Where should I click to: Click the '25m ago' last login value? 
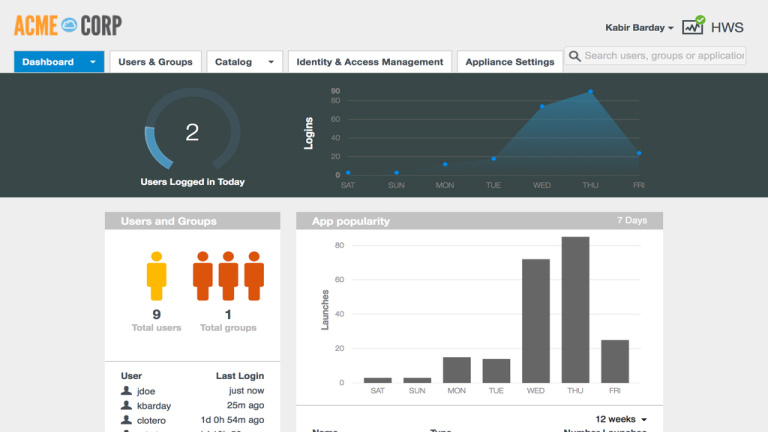coord(245,406)
